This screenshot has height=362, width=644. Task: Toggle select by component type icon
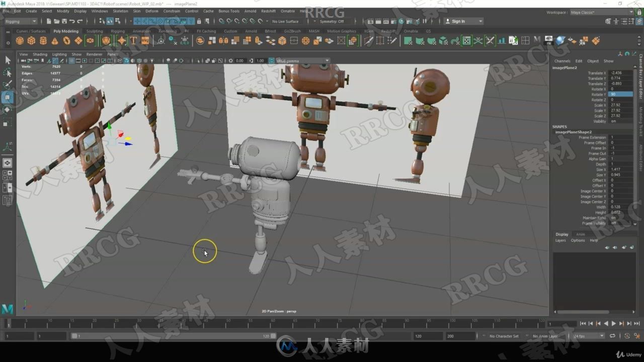pos(117,21)
